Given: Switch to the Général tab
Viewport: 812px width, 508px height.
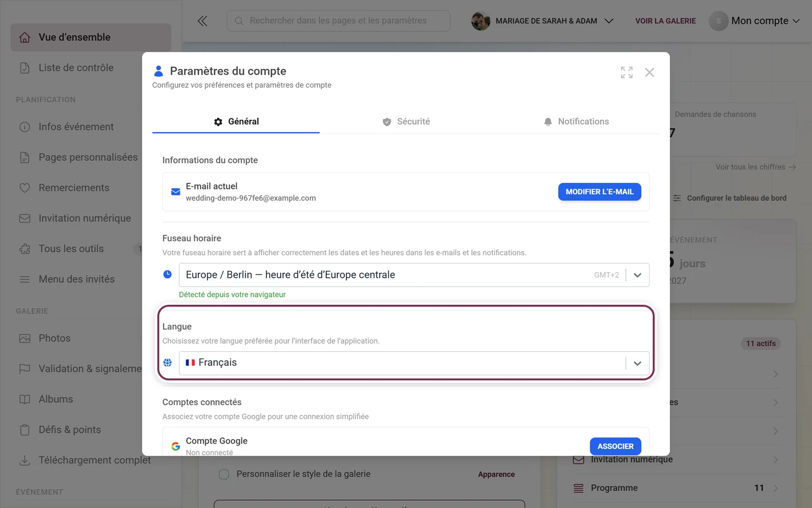Looking at the screenshot, I should point(236,121).
